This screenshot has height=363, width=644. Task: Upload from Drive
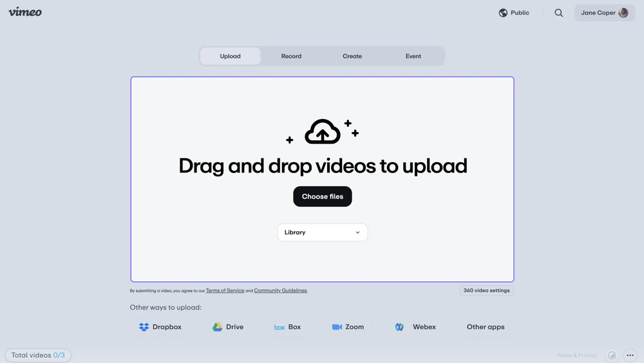[x=228, y=327]
